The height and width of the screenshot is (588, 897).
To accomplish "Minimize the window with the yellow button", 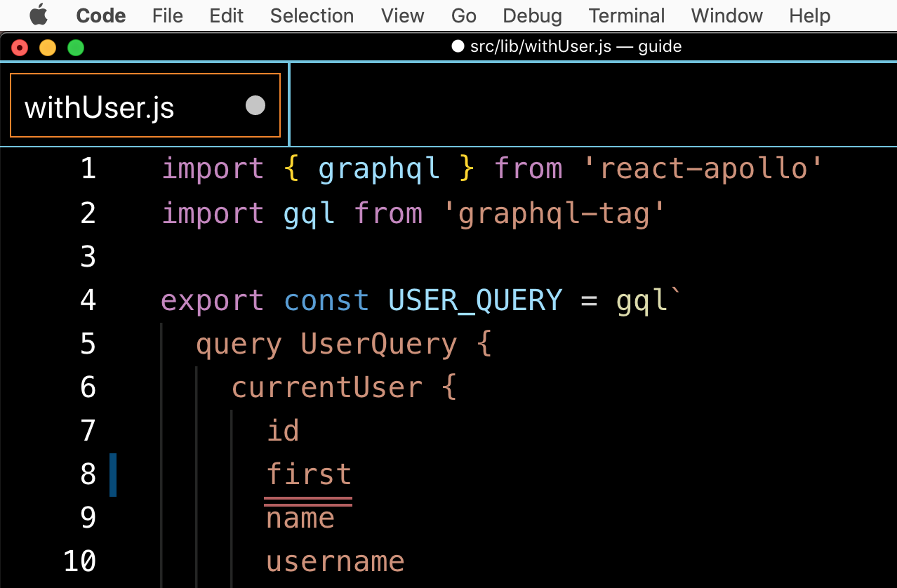I will click(x=48, y=48).
